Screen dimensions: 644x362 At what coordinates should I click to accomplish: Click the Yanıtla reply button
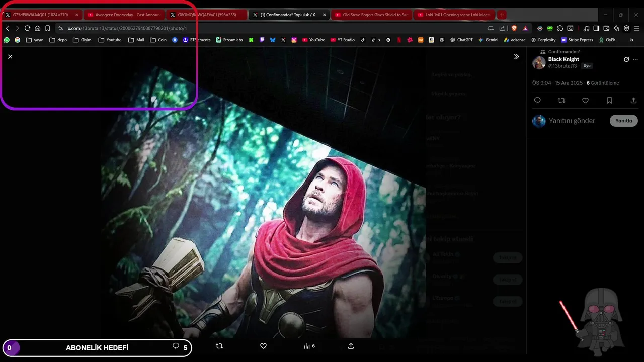point(624,121)
